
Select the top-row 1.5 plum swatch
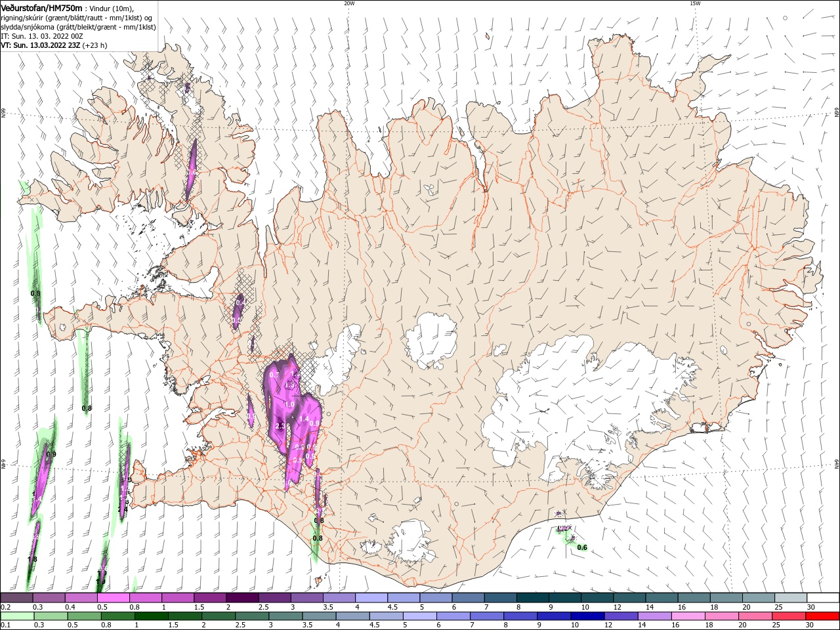pos(209,598)
